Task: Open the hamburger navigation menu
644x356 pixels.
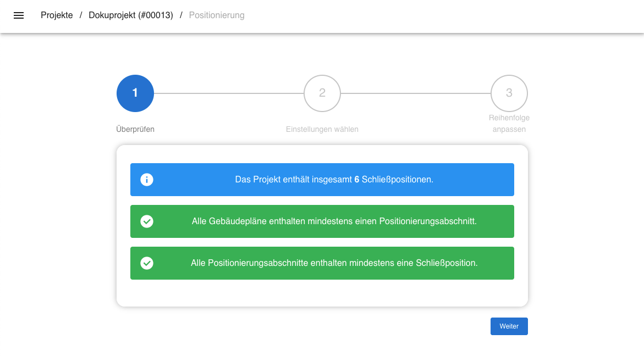Action: coord(18,15)
